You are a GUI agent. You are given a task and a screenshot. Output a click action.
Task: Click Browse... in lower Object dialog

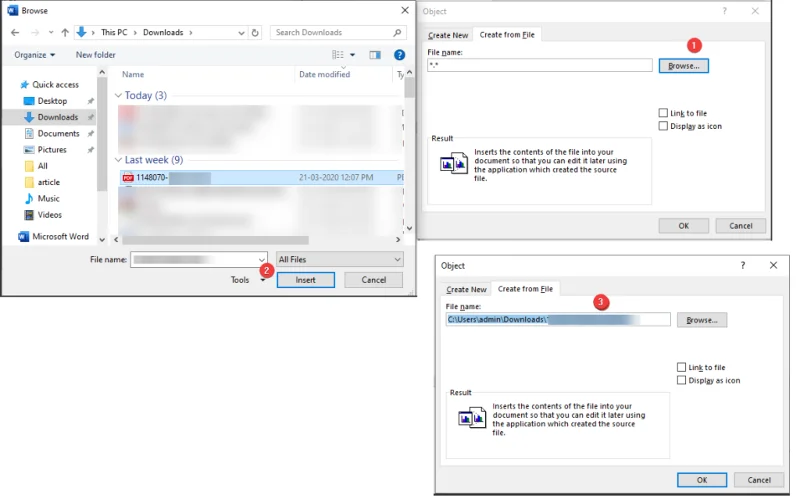[x=702, y=320]
